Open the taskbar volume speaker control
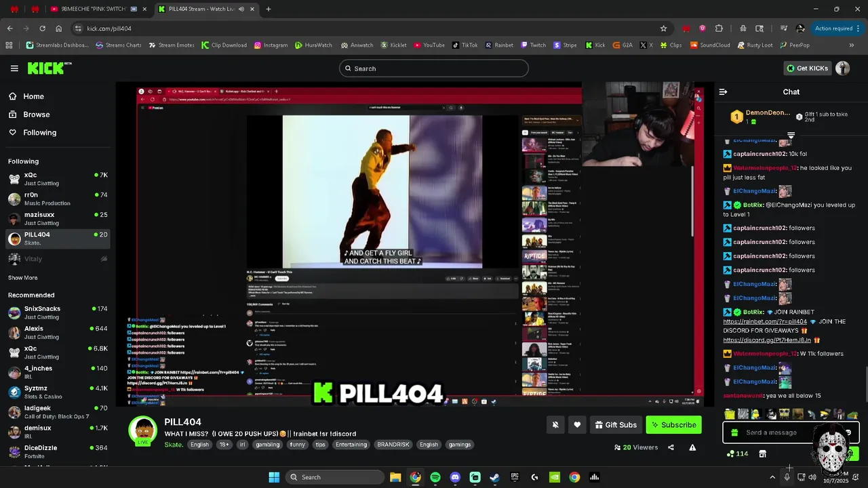Image resolution: width=868 pixels, height=488 pixels. [x=812, y=477]
